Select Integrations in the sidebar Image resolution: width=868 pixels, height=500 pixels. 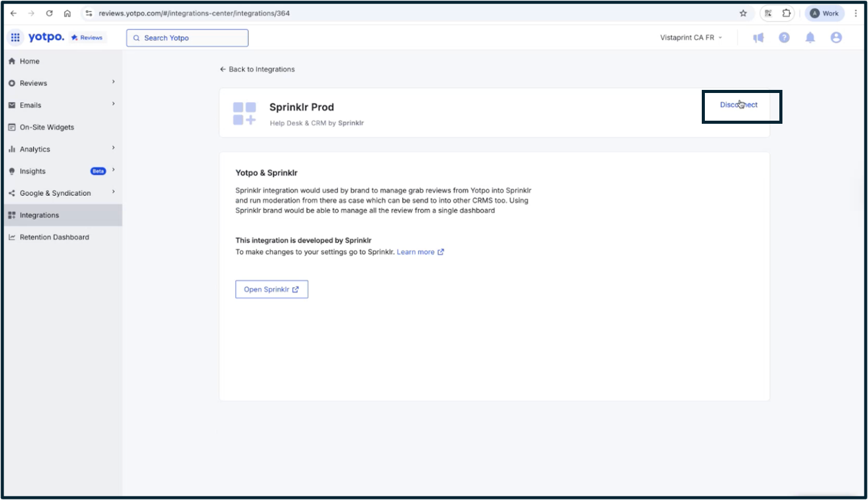pyautogui.click(x=62, y=215)
